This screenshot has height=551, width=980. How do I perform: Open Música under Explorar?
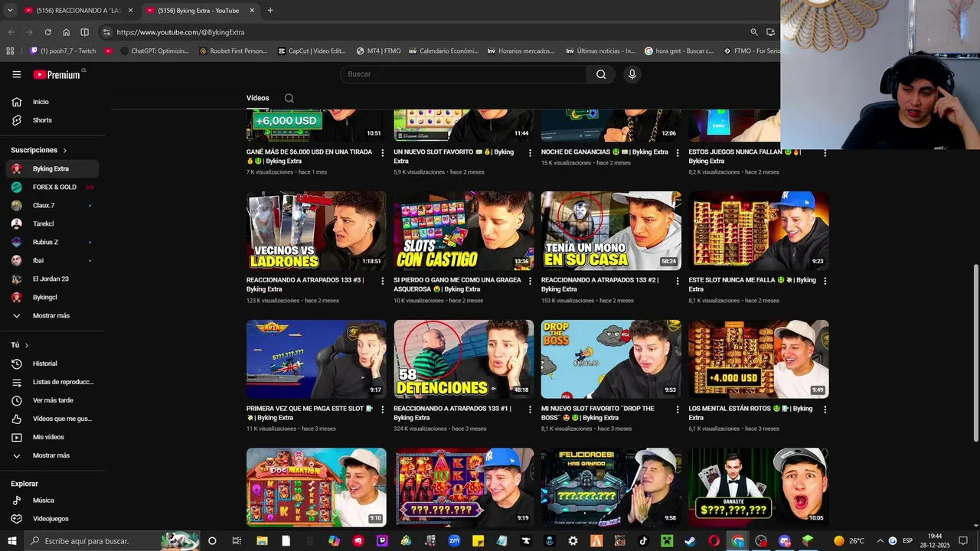pyautogui.click(x=52, y=500)
